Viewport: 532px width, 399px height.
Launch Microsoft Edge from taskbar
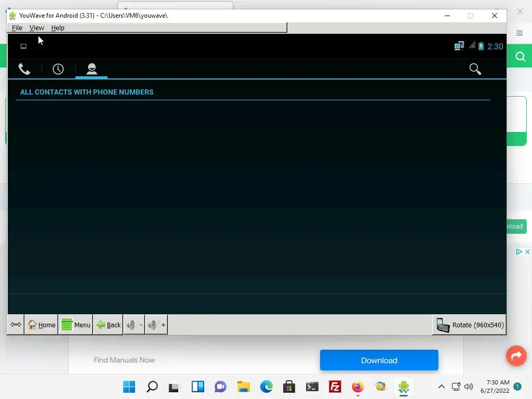pyautogui.click(x=267, y=387)
